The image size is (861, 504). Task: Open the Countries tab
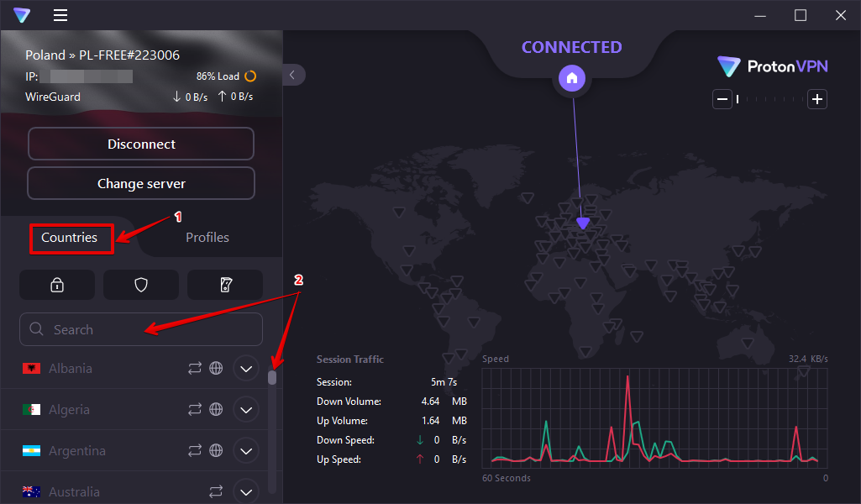click(71, 238)
